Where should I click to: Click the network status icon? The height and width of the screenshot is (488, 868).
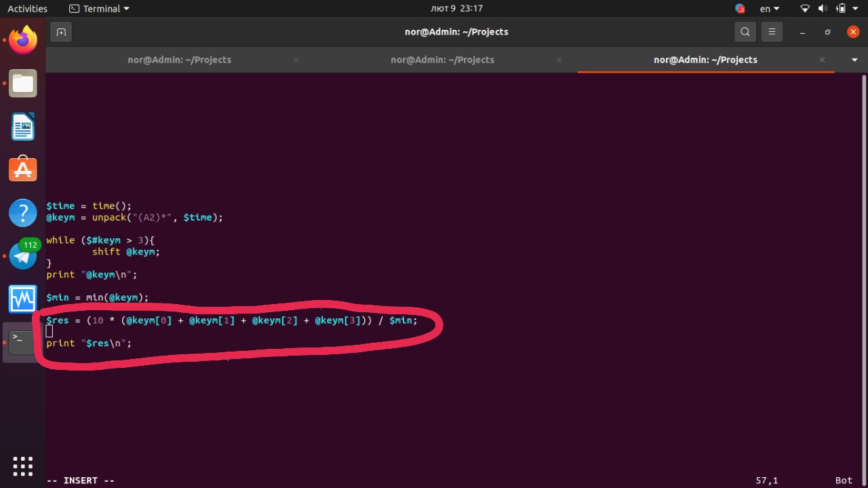(805, 9)
